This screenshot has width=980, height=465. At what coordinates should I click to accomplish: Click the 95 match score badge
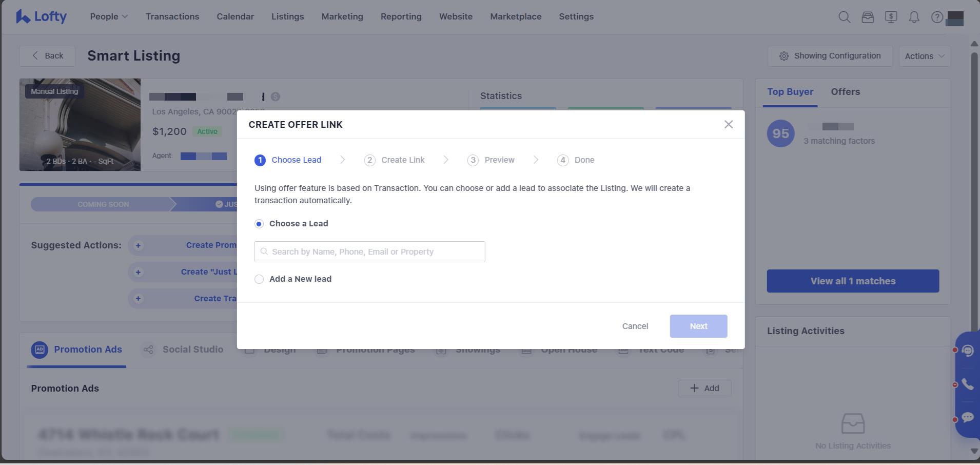pyautogui.click(x=780, y=133)
